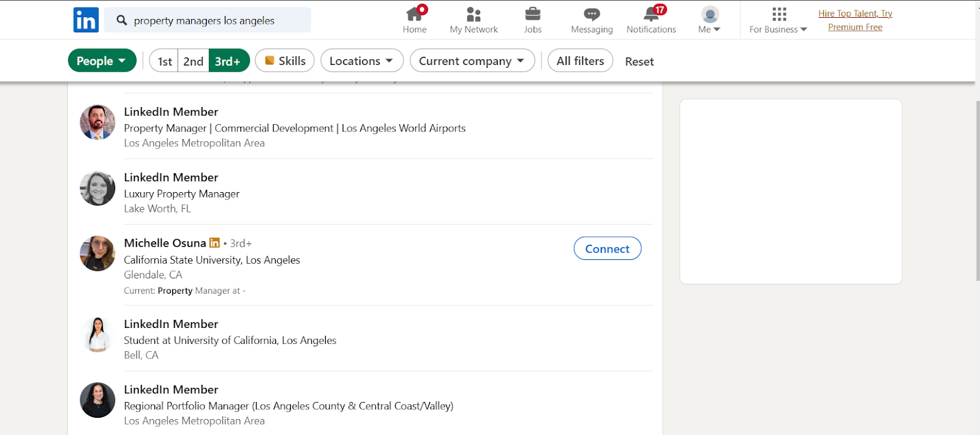The image size is (980, 435).
Task: Click the search magnifier icon
Action: pos(122,20)
